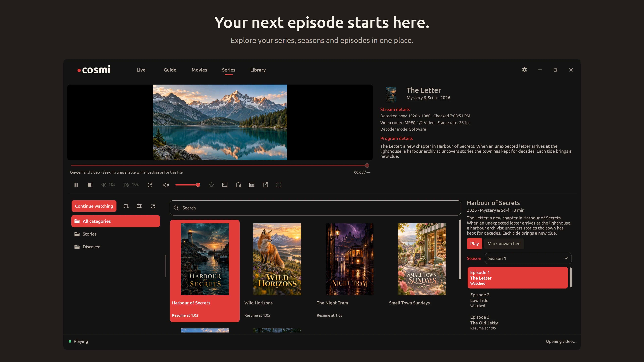The height and width of the screenshot is (362, 644).
Task: Focus the Search input field
Action: coord(315,208)
